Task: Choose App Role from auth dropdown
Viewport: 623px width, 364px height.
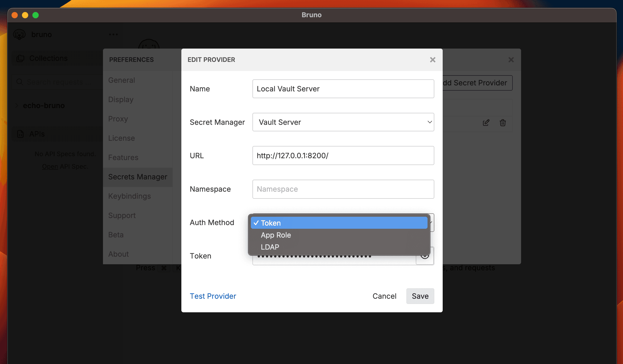Action: tap(276, 235)
